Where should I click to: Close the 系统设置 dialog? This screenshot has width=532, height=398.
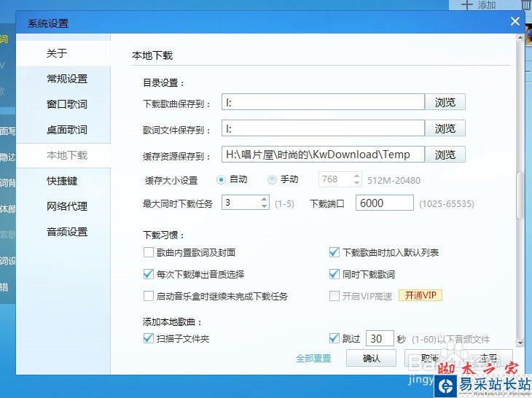point(515,21)
